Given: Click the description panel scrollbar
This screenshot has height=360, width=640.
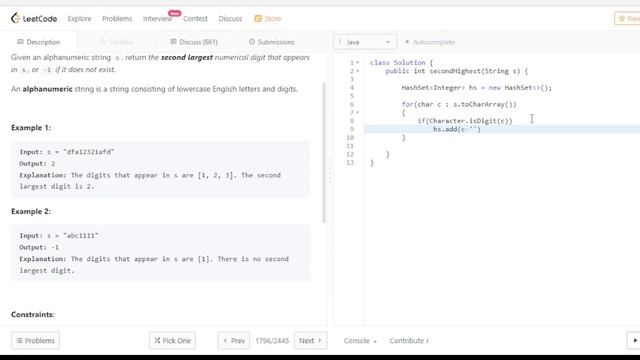Looking at the screenshot, I should [324, 153].
